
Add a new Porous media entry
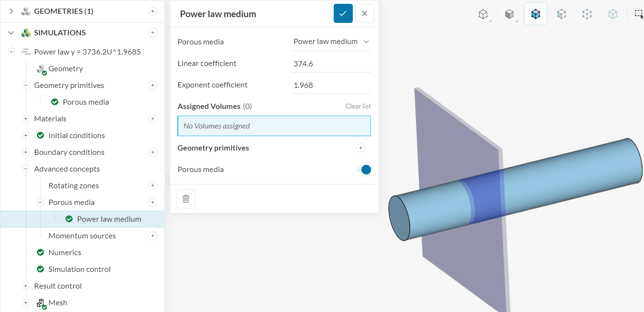[153, 202]
